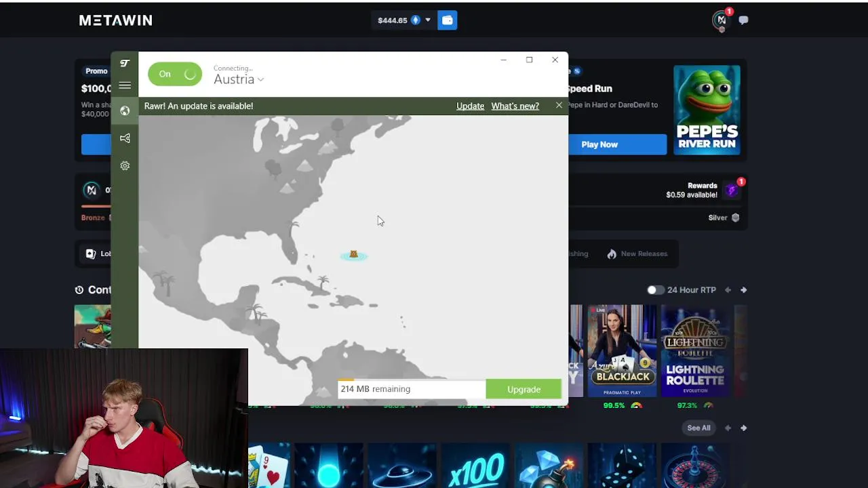Click the $0.59 available rewards text
The image size is (868, 488).
tap(691, 195)
